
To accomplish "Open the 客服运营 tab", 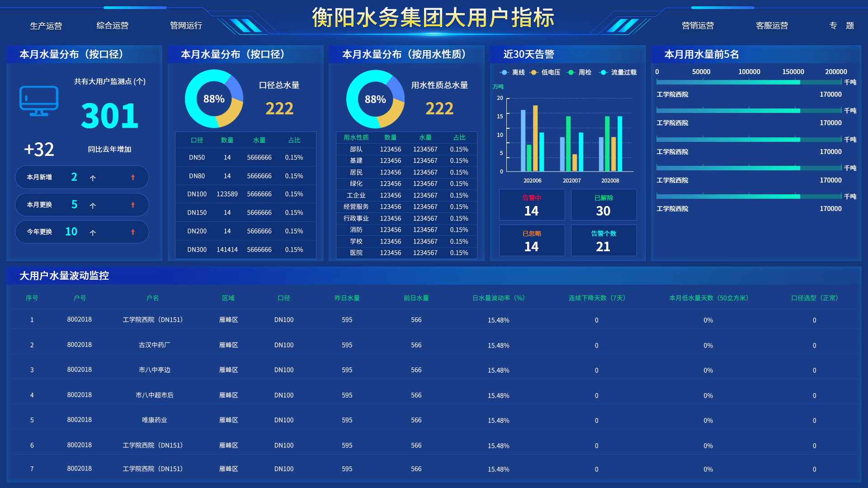I will tap(772, 26).
